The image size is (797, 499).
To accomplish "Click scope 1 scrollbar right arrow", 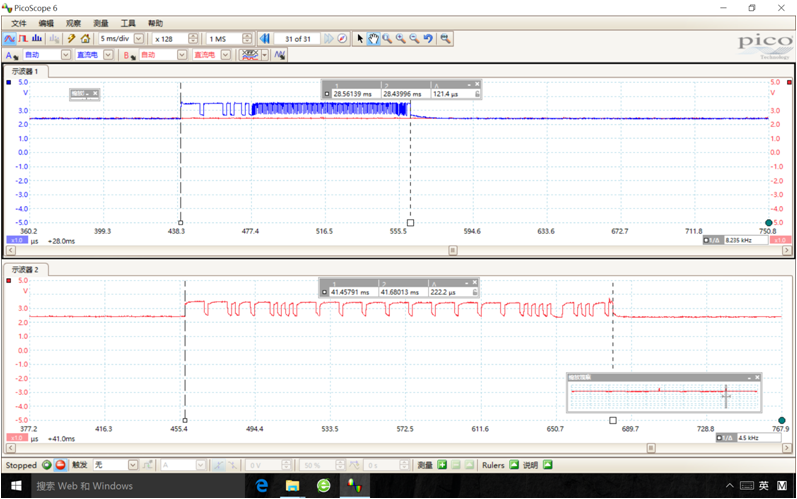I will pyautogui.click(x=787, y=251).
